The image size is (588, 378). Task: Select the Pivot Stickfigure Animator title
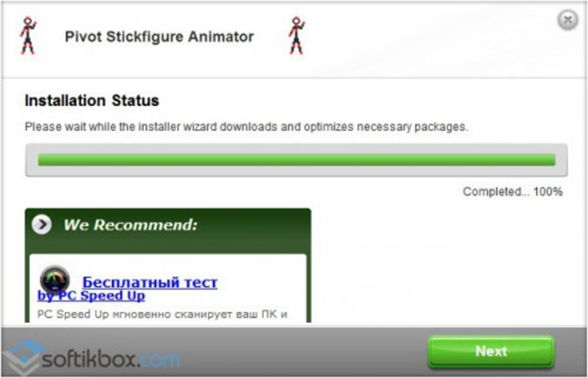(160, 37)
